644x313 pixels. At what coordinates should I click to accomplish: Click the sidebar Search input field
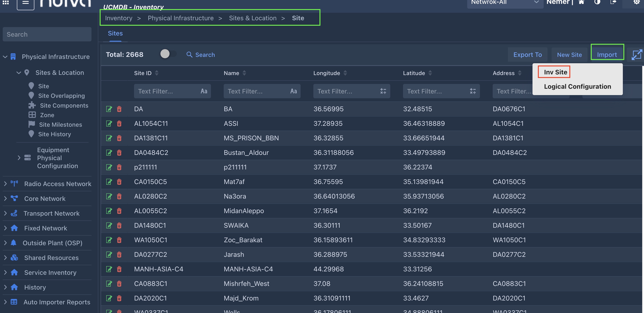(47, 34)
